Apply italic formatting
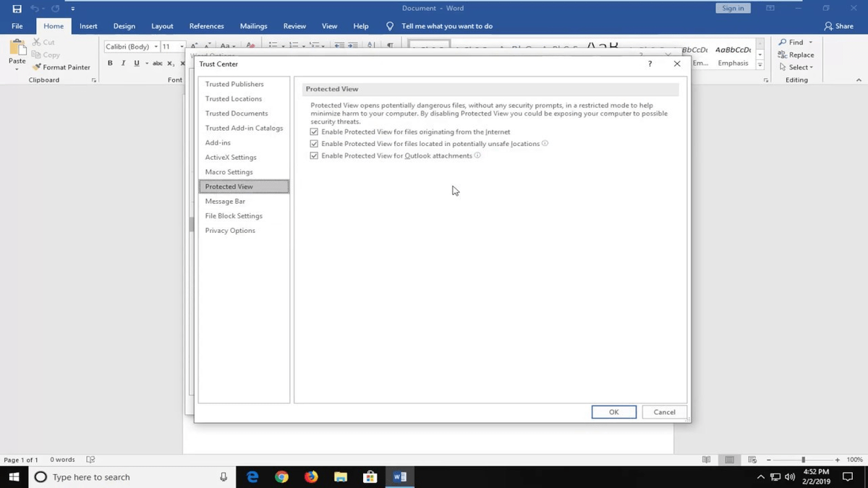The height and width of the screenshot is (488, 868). tap(122, 63)
